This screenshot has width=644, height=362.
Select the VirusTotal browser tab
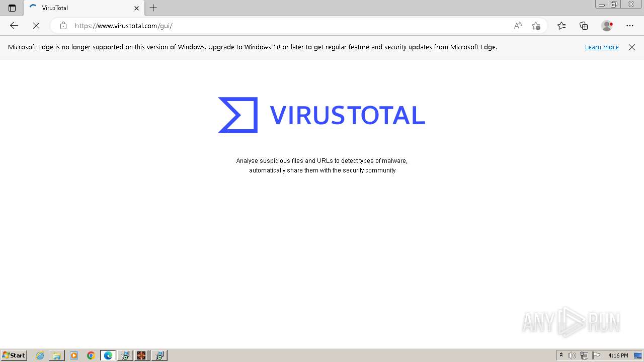pyautogui.click(x=84, y=8)
